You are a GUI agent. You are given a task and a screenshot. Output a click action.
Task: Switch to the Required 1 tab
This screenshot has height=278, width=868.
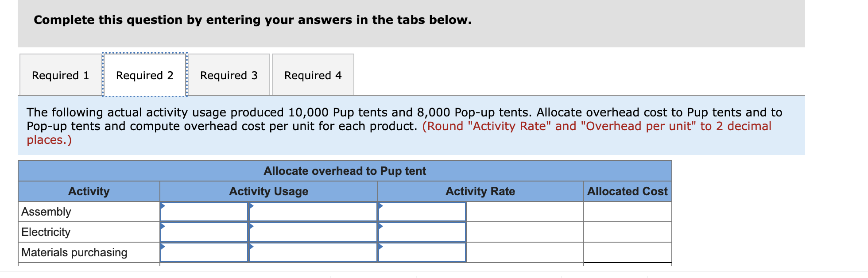click(60, 75)
